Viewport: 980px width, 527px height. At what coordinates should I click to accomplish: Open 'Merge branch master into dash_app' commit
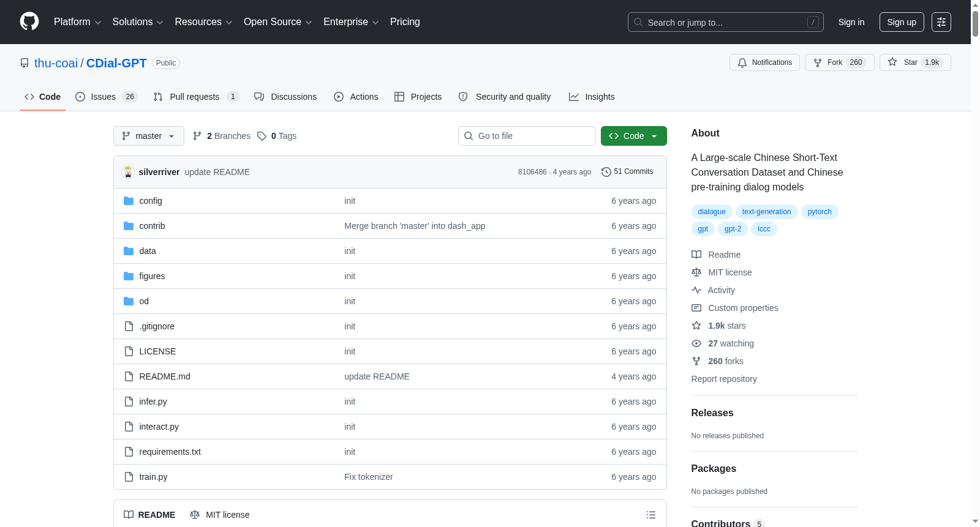tap(415, 226)
